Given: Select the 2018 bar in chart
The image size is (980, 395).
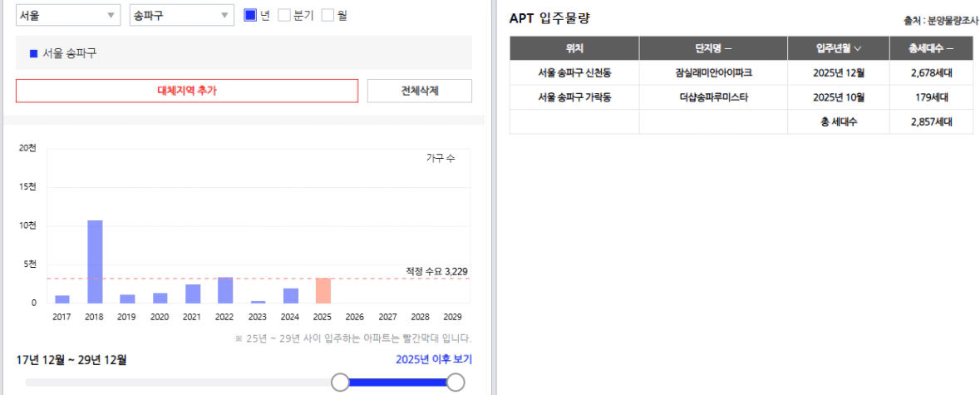Looking at the screenshot, I should (x=95, y=261).
